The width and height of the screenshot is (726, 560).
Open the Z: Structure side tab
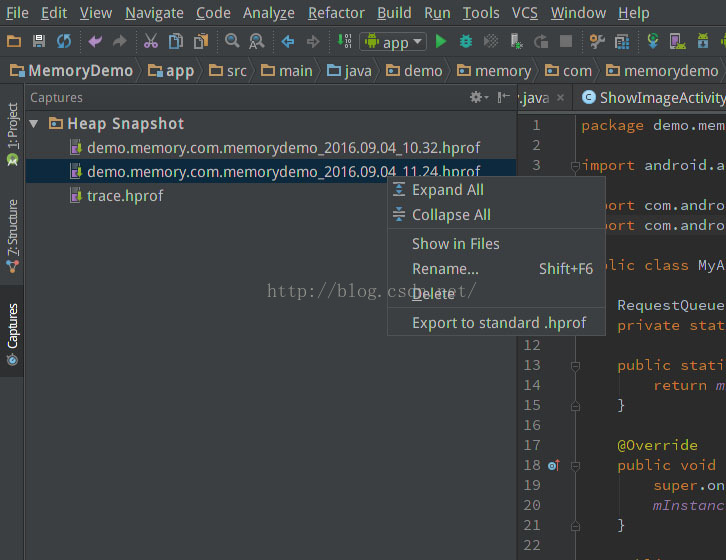click(x=12, y=229)
